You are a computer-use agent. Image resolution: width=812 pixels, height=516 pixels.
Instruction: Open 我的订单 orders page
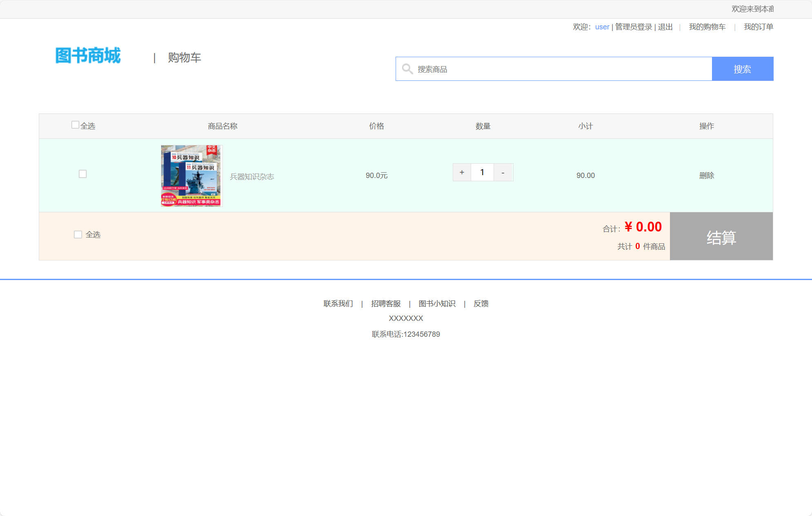point(758,27)
